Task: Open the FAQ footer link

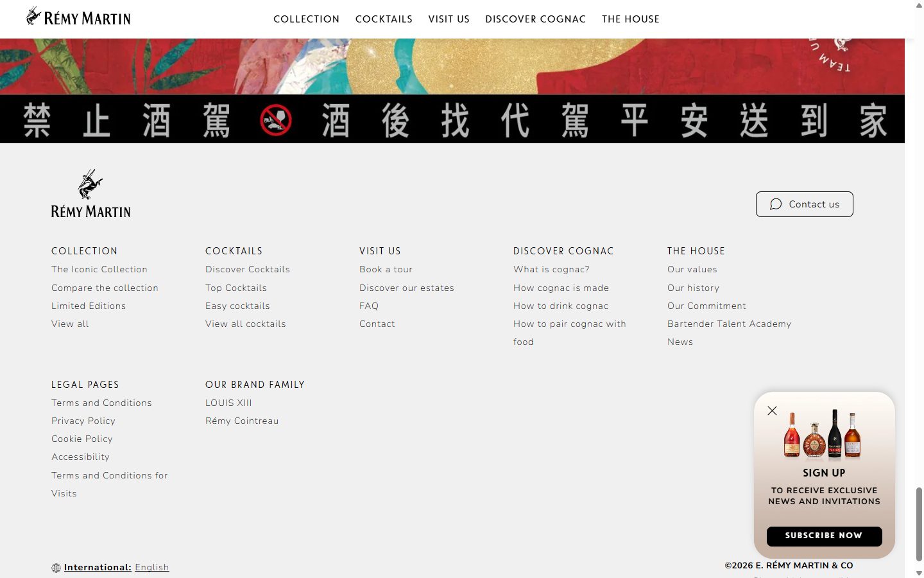Action: click(369, 306)
